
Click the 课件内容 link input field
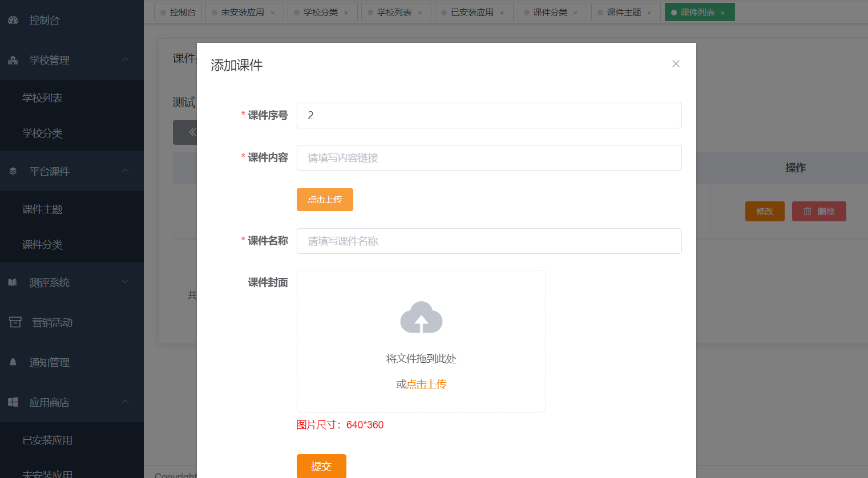tap(489, 157)
